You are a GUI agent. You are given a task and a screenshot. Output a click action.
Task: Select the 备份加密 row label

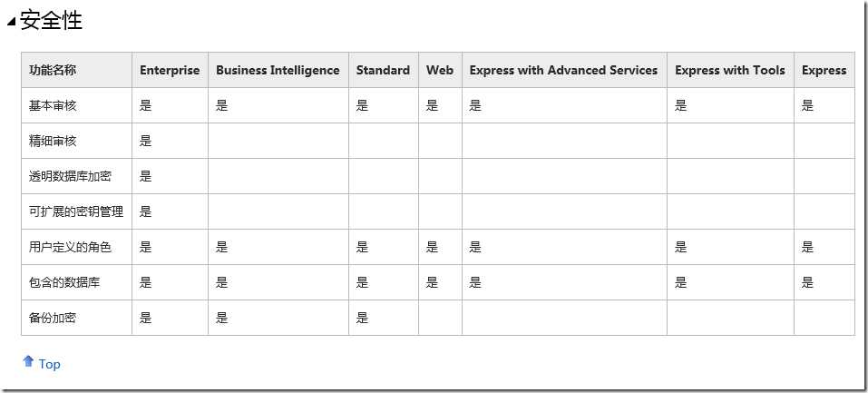pyautogui.click(x=53, y=318)
